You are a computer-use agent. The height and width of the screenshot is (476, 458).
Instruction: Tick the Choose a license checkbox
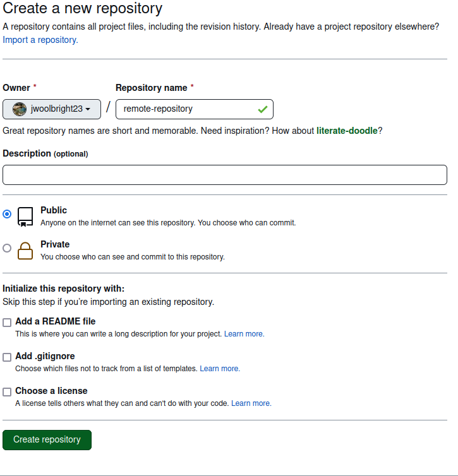[7, 391]
